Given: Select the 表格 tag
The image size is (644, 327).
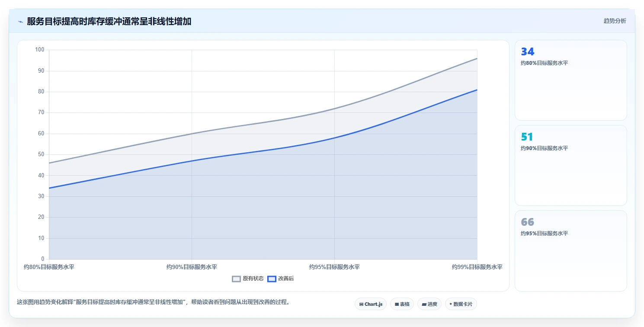Looking at the screenshot, I should (402, 304).
